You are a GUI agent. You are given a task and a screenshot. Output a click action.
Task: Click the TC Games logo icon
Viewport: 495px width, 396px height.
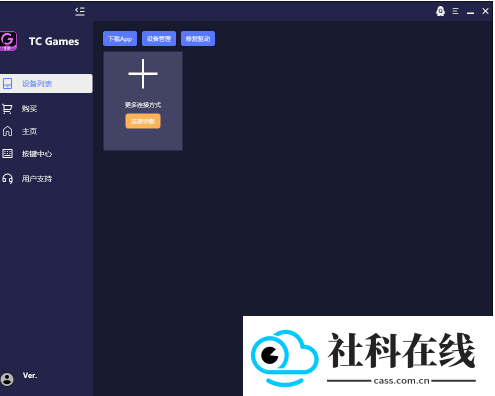(8, 41)
